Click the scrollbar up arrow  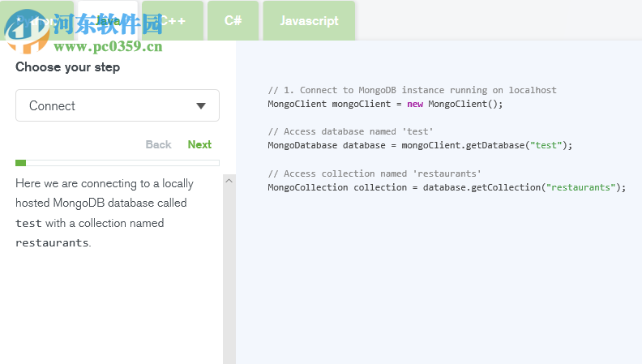[x=229, y=181]
